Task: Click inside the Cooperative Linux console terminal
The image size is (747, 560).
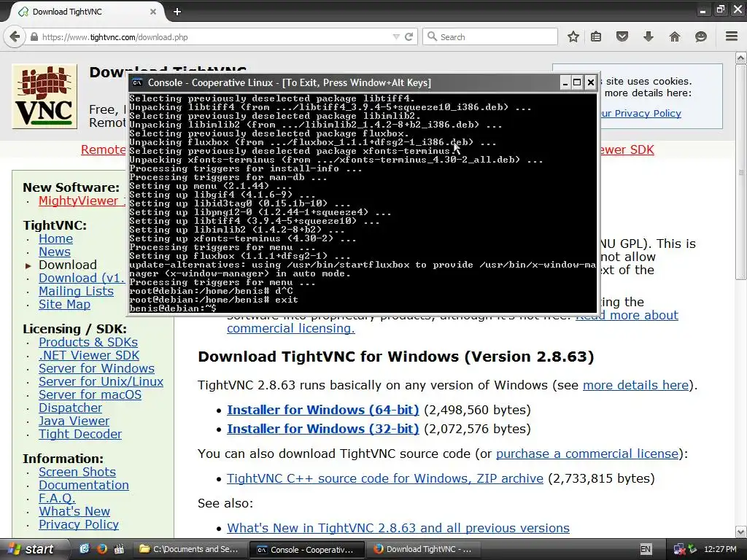Action: tap(363, 203)
